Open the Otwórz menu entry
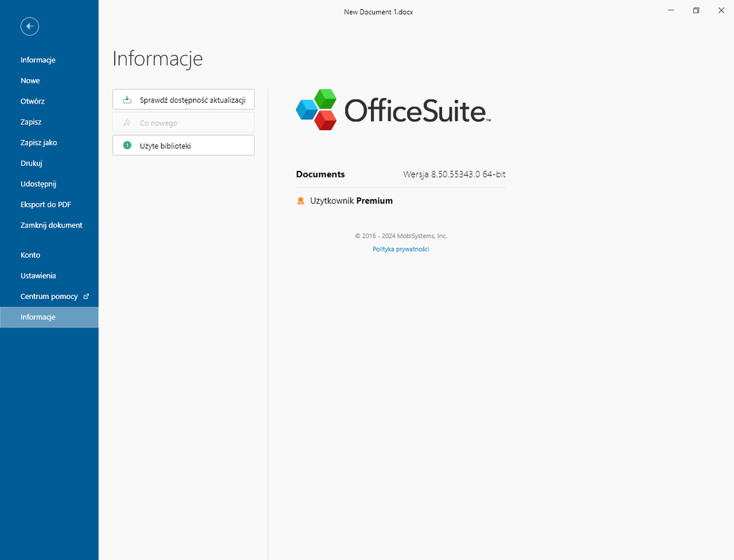This screenshot has height=560, width=734. [x=49, y=101]
